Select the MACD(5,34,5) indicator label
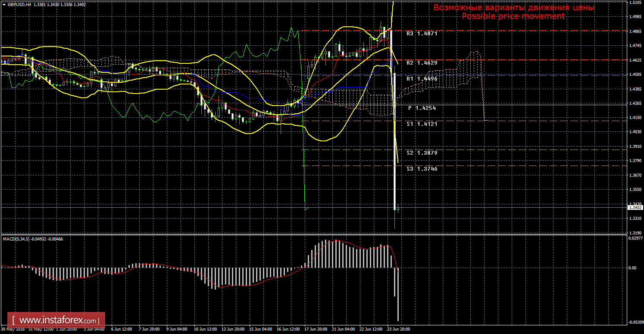 click(17, 239)
